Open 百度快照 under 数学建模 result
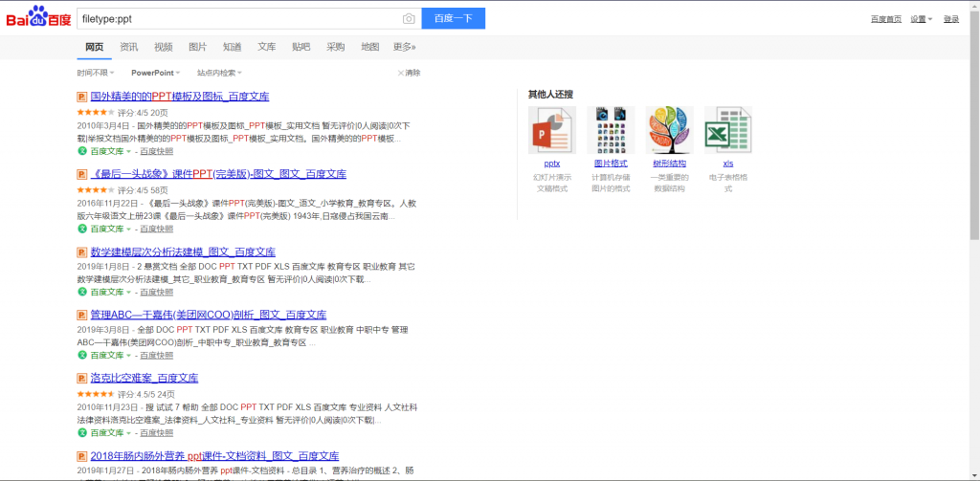This screenshot has width=980, height=481. point(156,293)
